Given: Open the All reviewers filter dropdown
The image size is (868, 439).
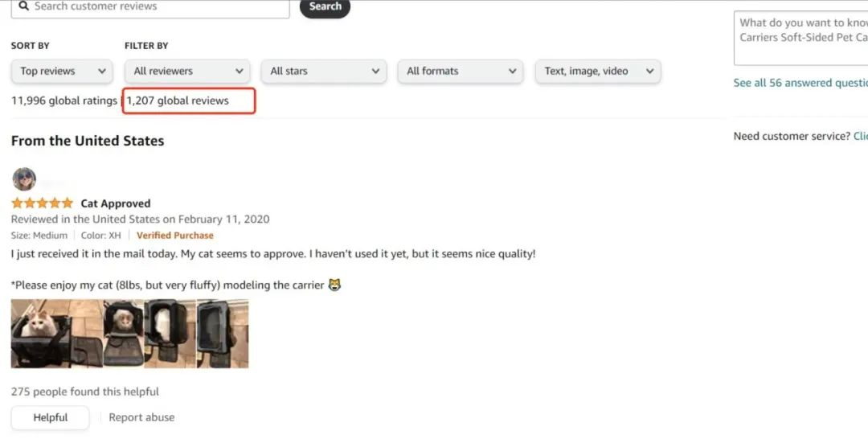Looking at the screenshot, I should [187, 72].
